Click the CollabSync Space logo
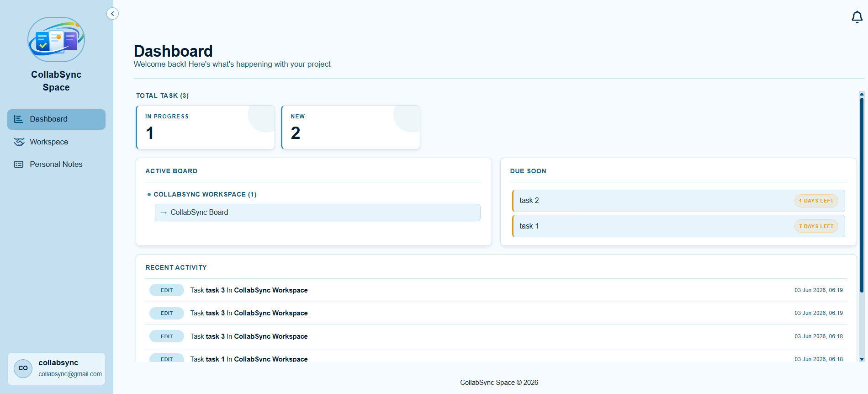 [56, 40]
